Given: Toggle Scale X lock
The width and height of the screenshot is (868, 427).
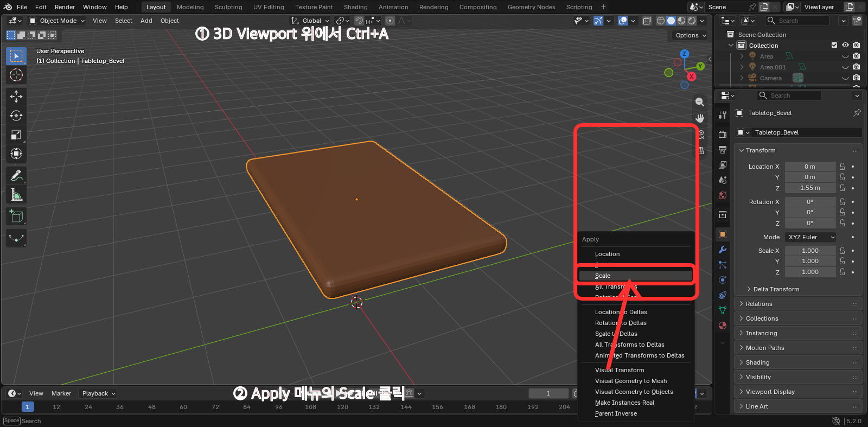Looking at the screenshot, I should [x=843, y=251].
